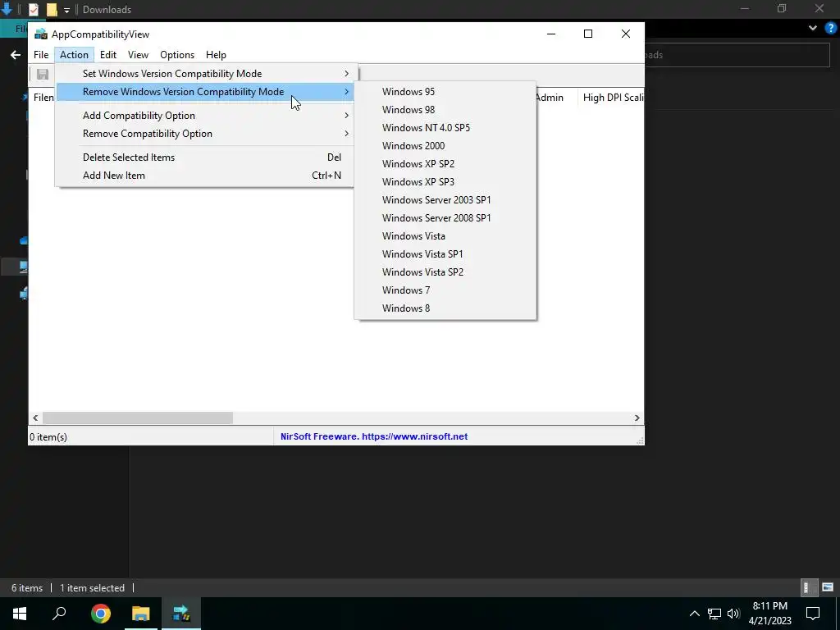Viewport: 840px width, 630px height.
Task: Select plain Windows Vista entry
Action: pyautogui.click(x=445, y=235)
